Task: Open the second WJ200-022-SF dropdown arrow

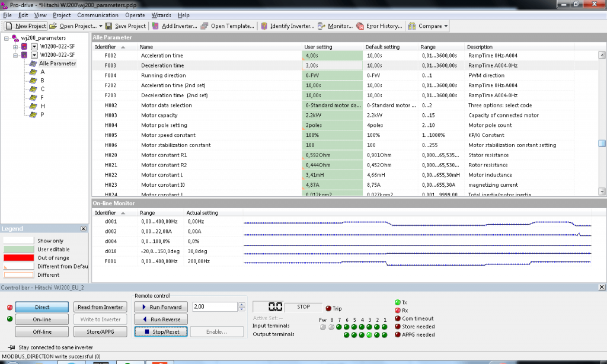Action: [x=34, y=55]
